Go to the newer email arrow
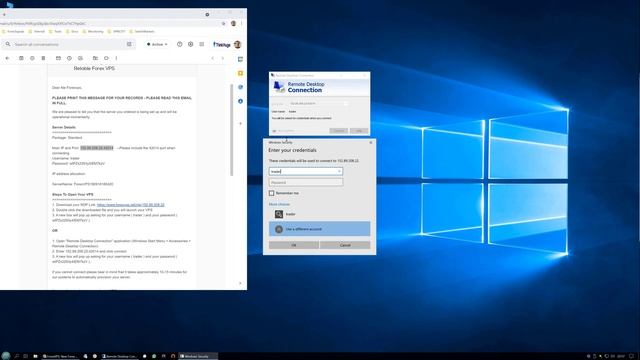 [213, 58]
